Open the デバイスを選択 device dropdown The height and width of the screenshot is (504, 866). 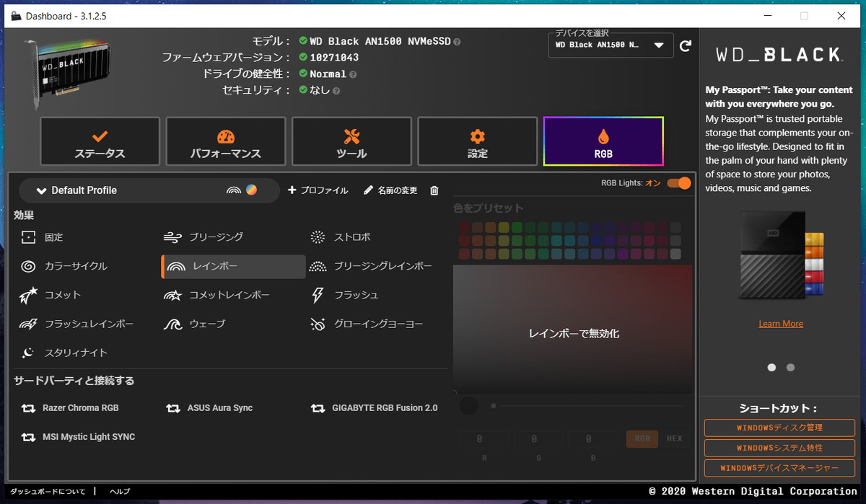point(611,45)
